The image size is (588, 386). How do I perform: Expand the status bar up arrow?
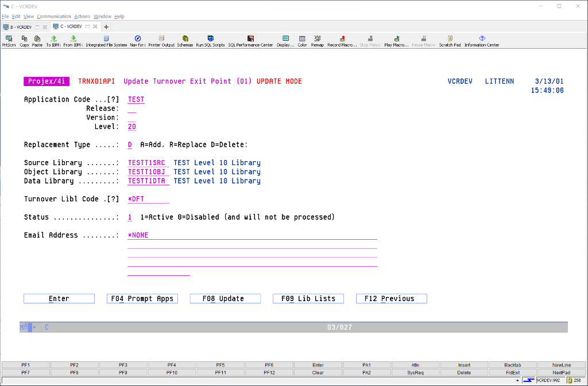click(517, 380)
